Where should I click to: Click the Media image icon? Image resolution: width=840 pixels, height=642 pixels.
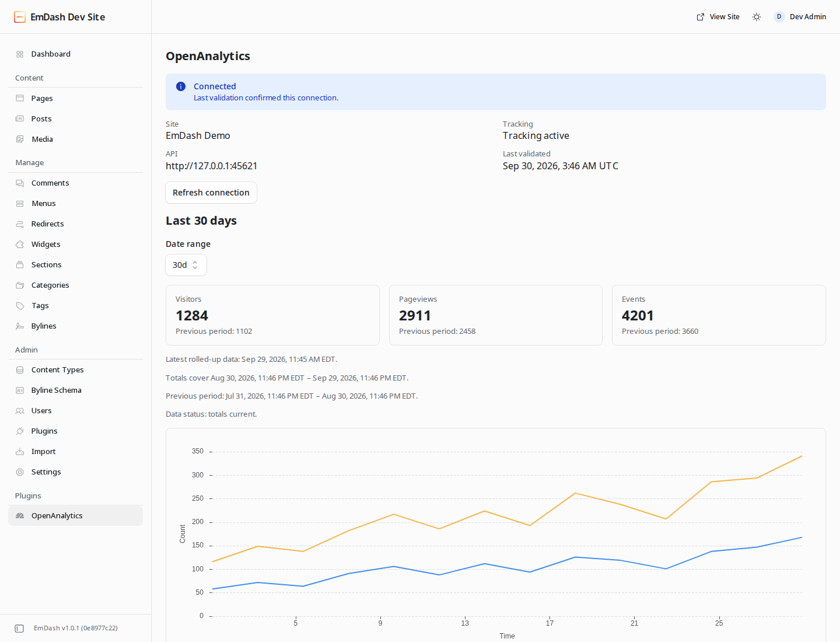pos(20,139)
